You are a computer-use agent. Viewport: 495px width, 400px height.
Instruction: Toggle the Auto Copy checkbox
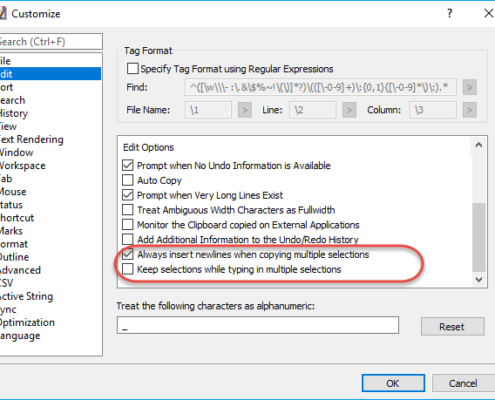[128, 180]
